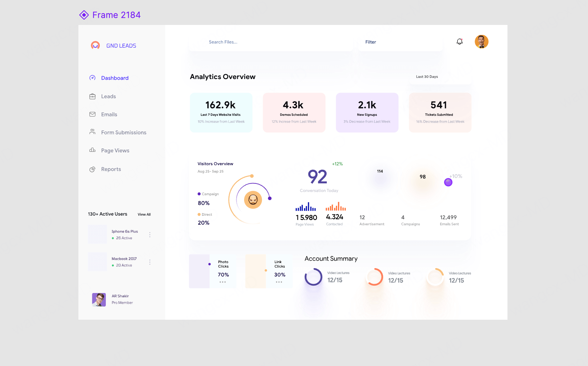Click the Page Views sidebar icon
This screenshot has width=588, height=366.
[x=92, y=150]
